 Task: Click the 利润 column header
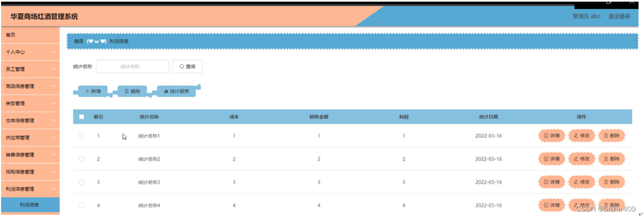pyautogui.click(x=404, y=117)
